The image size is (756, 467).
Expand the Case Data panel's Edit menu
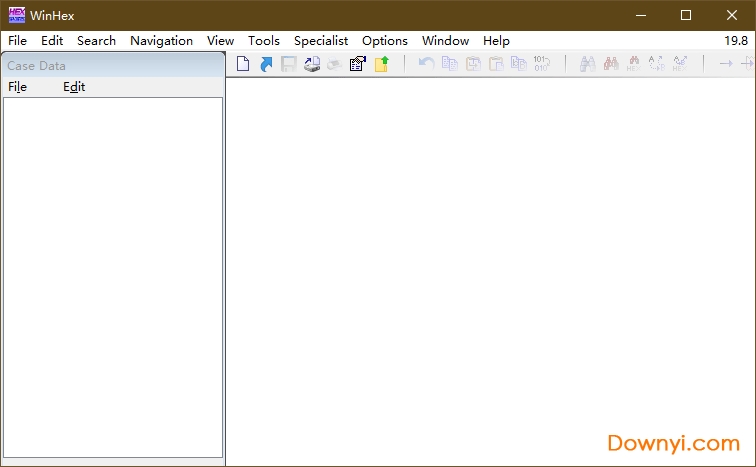click(x=74, y=87)
